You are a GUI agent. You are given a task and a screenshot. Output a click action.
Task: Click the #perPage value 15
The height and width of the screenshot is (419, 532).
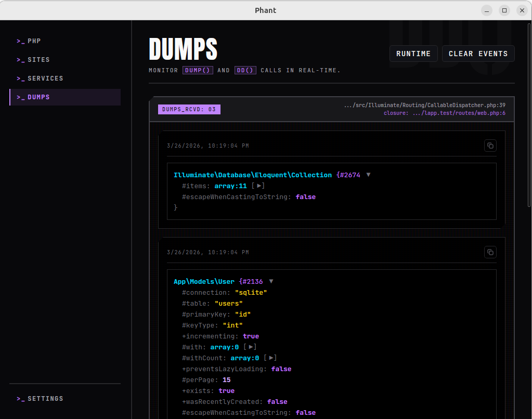pos(227,379)
